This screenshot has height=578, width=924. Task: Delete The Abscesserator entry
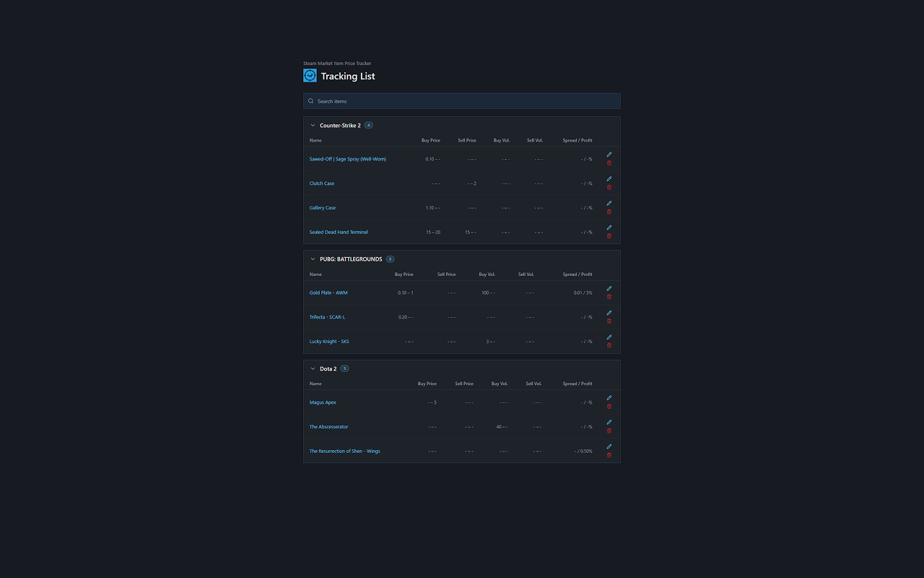point(609,431)
